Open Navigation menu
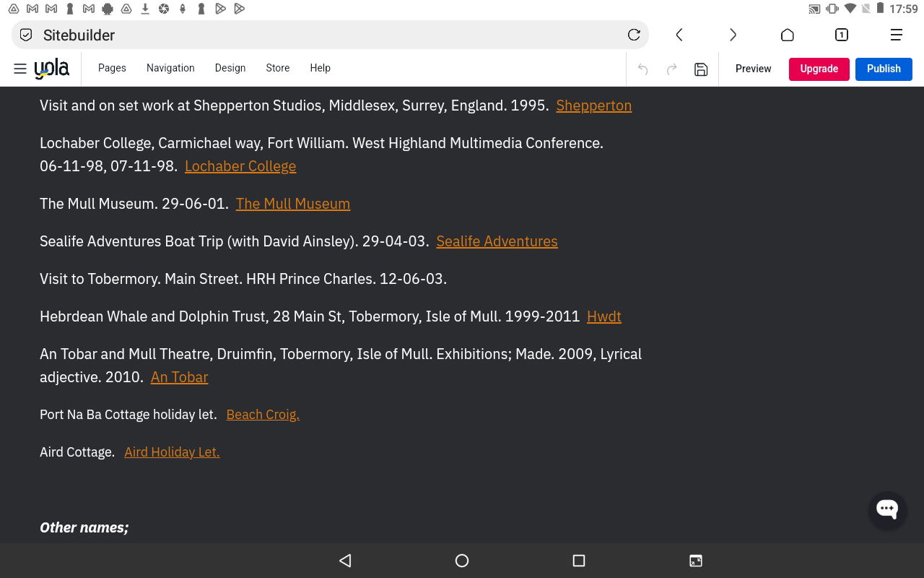 tap(170, 68)
